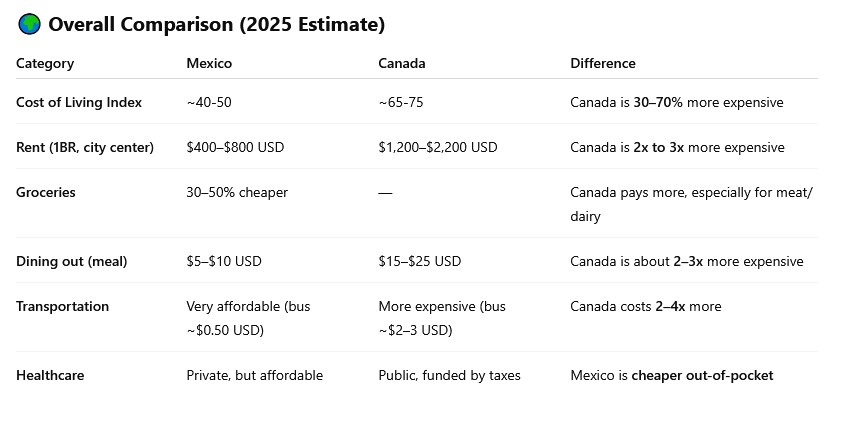This screenshot has height=425, width=845.
Task: Click the Canada costs 2–4x more cell
Action: [x=646, y=306]
